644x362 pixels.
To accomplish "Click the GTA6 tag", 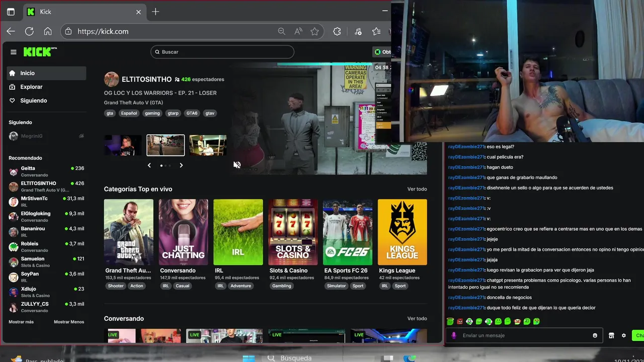I will pyautogui.click(x=192, y=113).
